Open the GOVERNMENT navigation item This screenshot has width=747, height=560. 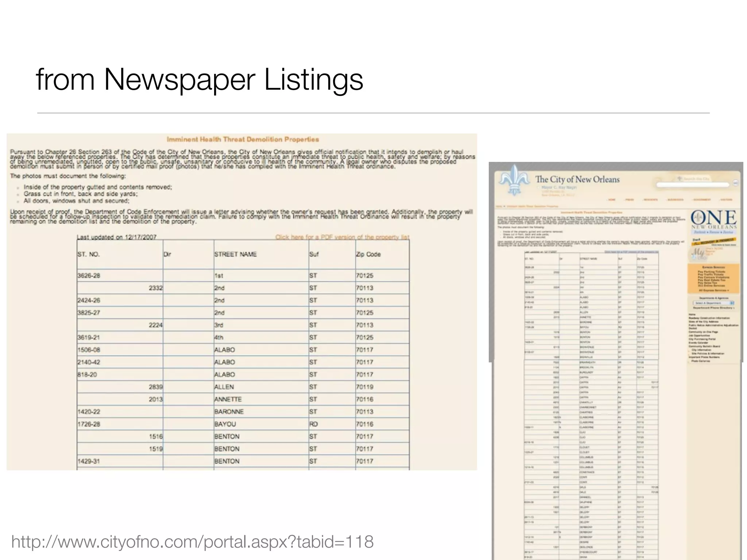tap(701, 200)
